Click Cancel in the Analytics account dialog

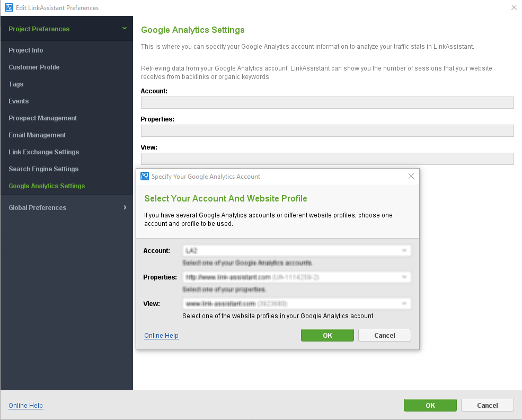[x=385, y=335]
